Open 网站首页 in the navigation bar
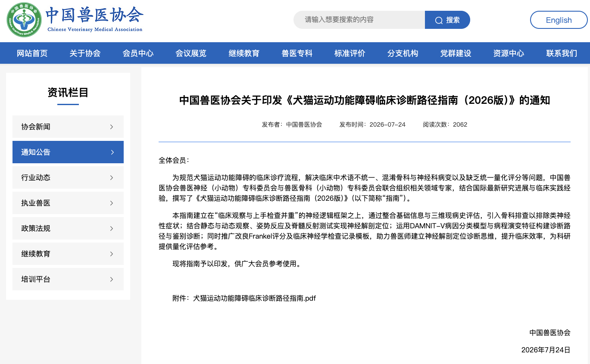This screenshot has height=364, width=590. point(32,53)
